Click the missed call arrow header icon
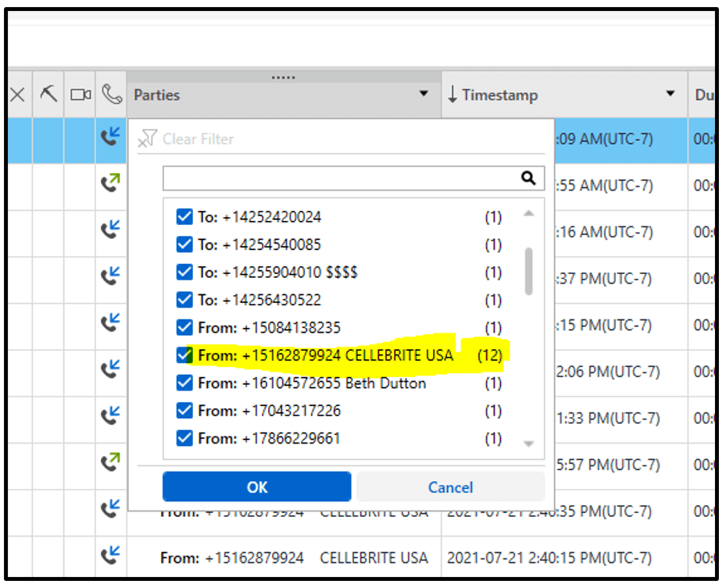This screenshot has width=726, height=588. (x=48, y=94)
